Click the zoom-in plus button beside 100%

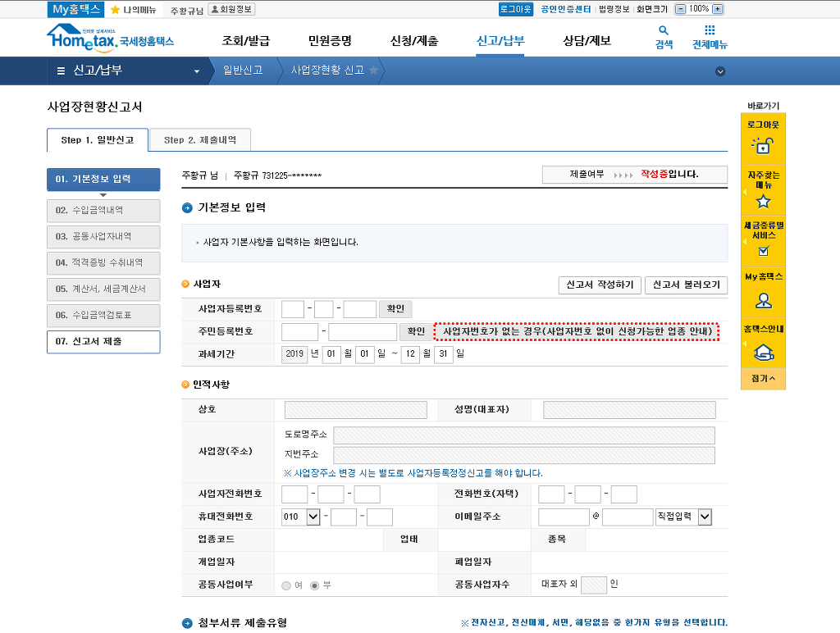[x=718, y=9]
